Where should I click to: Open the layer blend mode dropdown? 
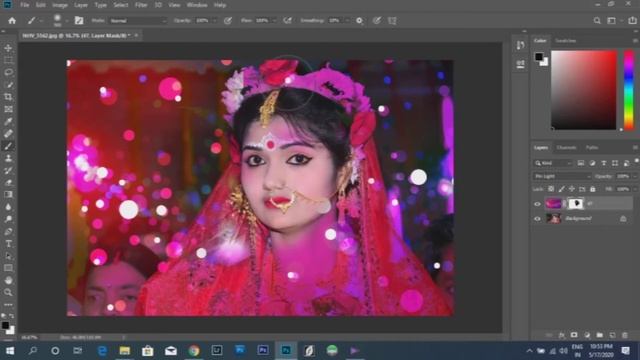(562, 176)
